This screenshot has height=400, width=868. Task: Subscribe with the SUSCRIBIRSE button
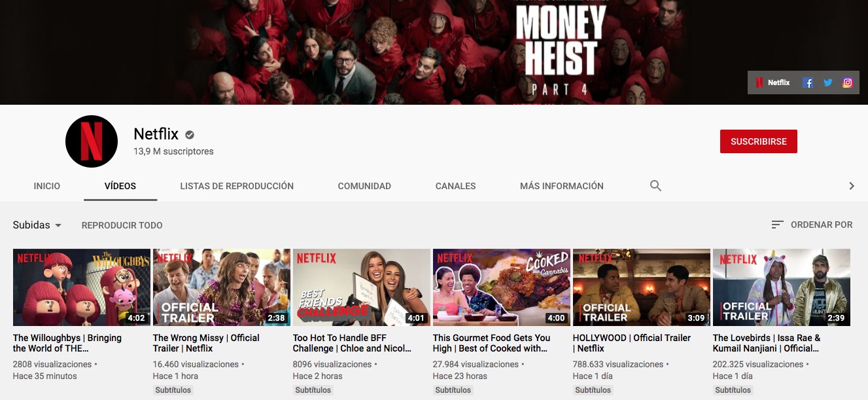click(x=759, y=141)
